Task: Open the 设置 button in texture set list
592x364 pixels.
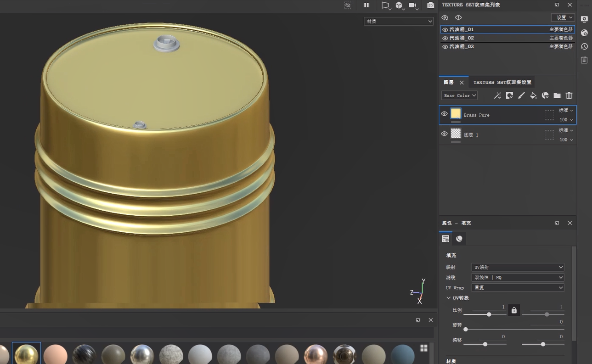Action: [563, 17]
